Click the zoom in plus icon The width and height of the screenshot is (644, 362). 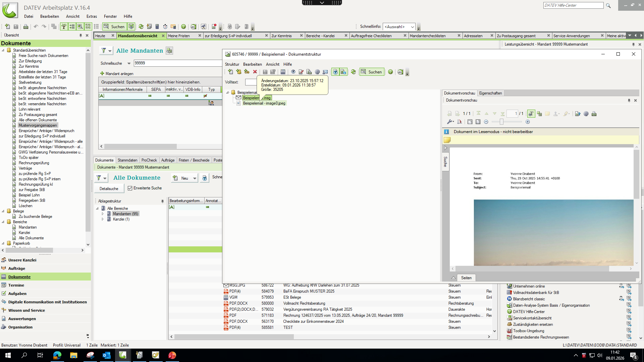tap(528, 122)
